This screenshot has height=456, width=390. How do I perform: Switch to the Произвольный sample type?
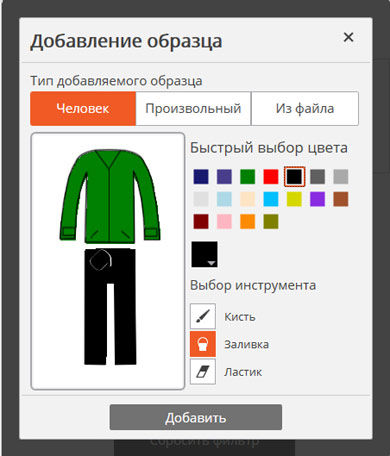[x=193, y=109]
